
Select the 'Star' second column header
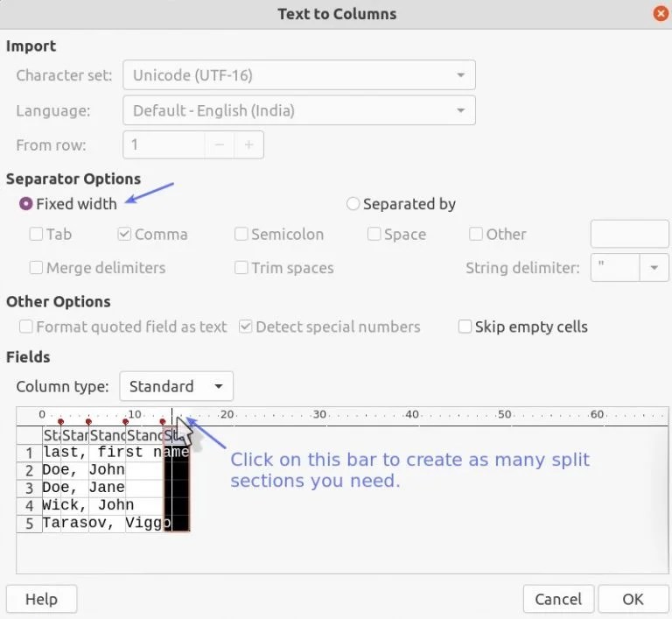(x=74, y=435)
